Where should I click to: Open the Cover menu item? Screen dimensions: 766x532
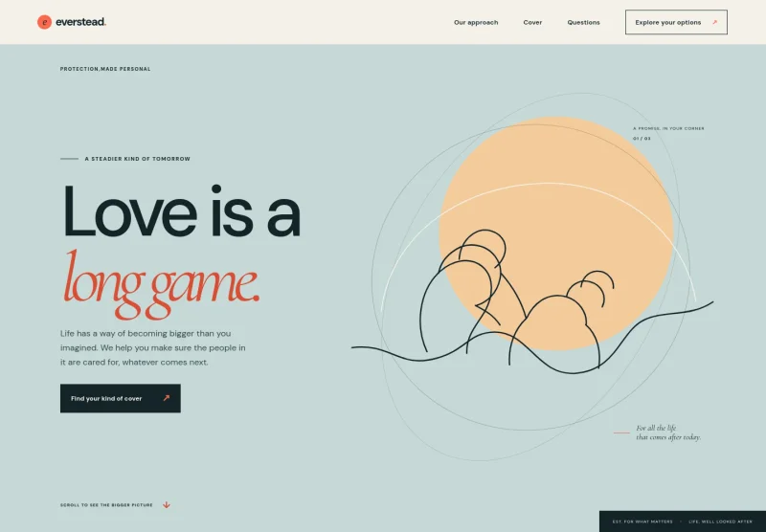click(532, 22)
